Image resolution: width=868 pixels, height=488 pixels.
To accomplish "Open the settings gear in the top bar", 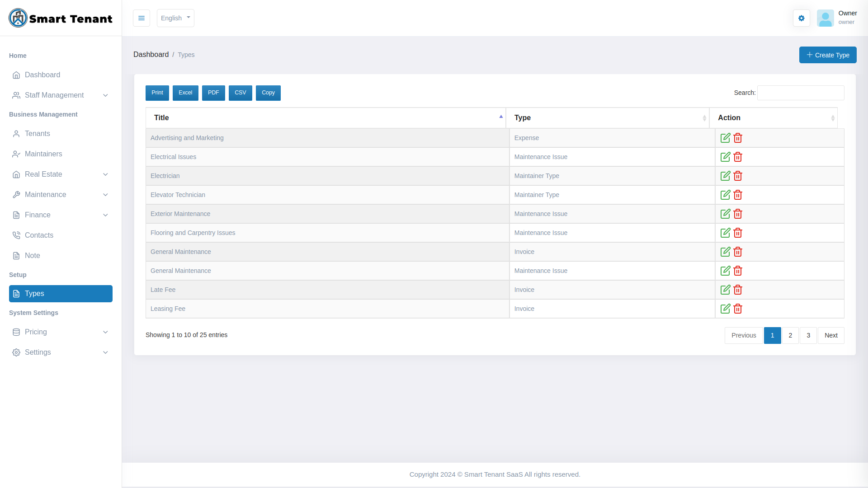I will coord(801,18).
